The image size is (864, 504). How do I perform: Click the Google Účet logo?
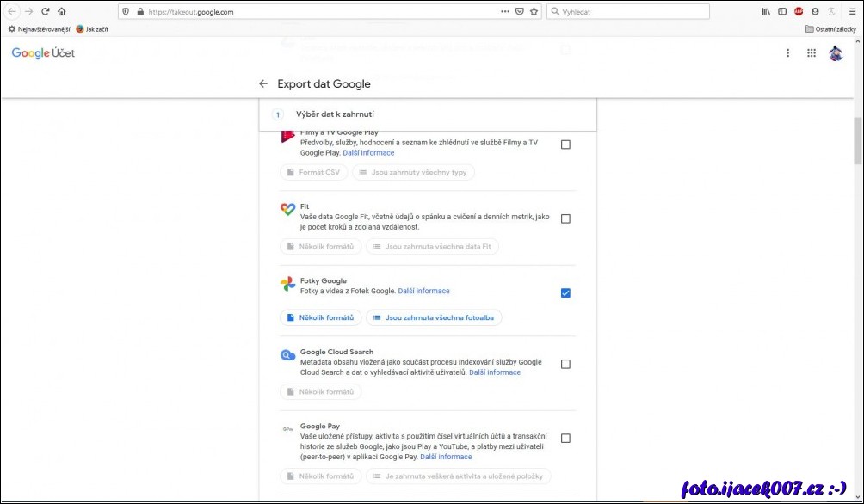tap(43, 53)
